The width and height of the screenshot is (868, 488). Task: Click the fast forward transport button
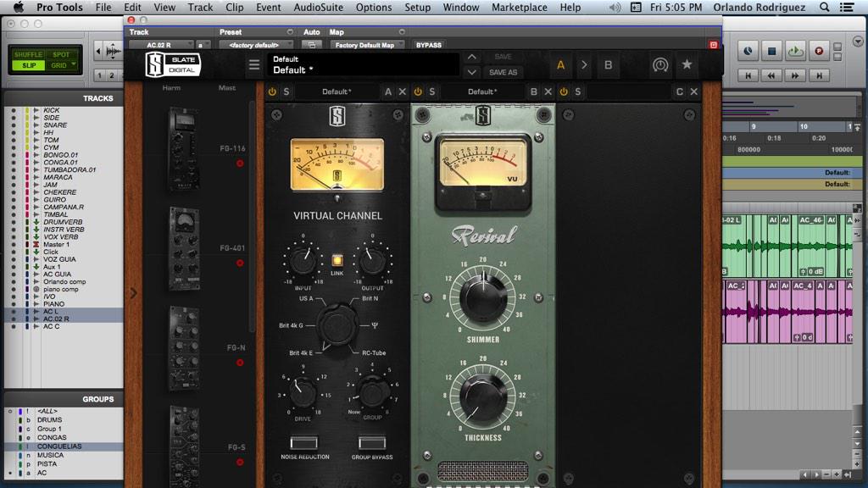(795, 75)
